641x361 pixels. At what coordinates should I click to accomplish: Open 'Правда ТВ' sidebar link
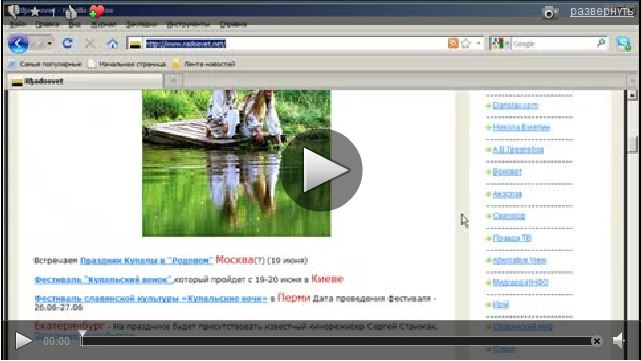click(x=512, y=238)
